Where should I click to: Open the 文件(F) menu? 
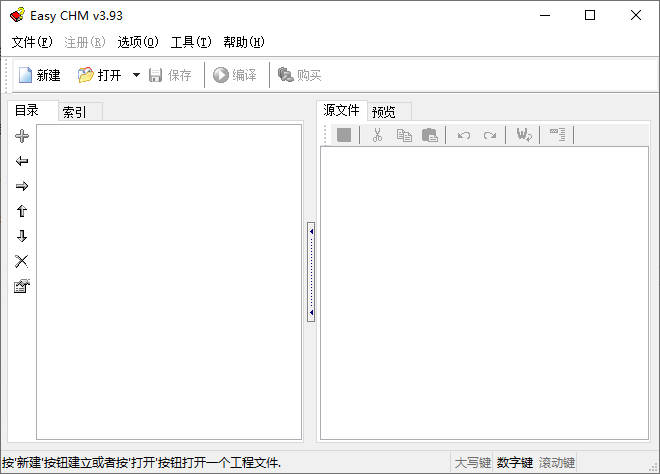tap(32, 42)
